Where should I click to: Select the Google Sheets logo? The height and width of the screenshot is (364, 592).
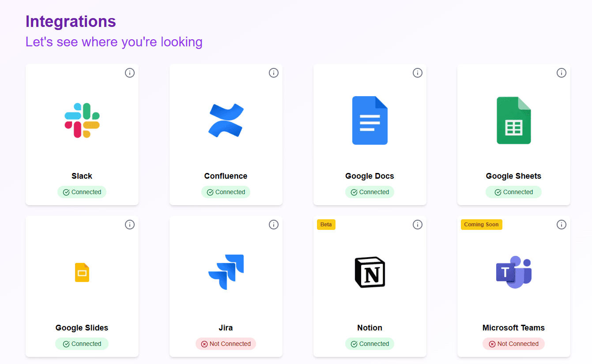[513, 120]
